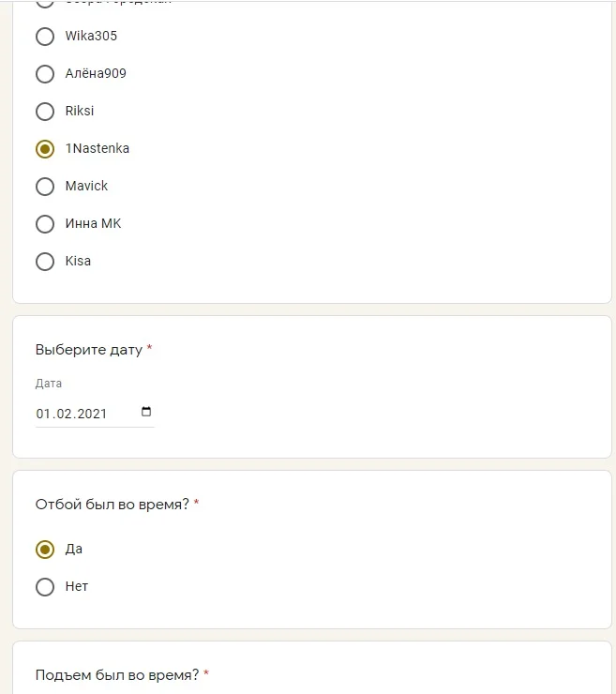This screenshot has width=616, height=694.
Task: Click the 'Отбой был во время?' question title
Action: pos(112,505)
